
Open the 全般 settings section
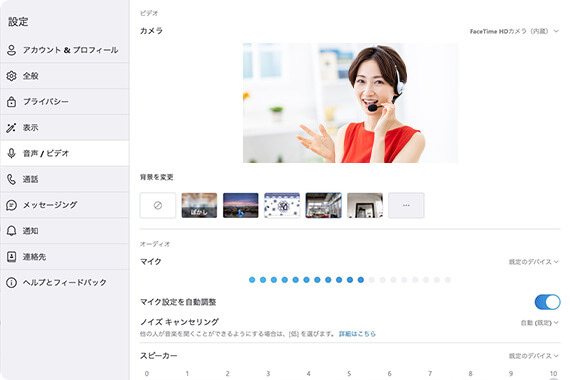pos(65,76)
